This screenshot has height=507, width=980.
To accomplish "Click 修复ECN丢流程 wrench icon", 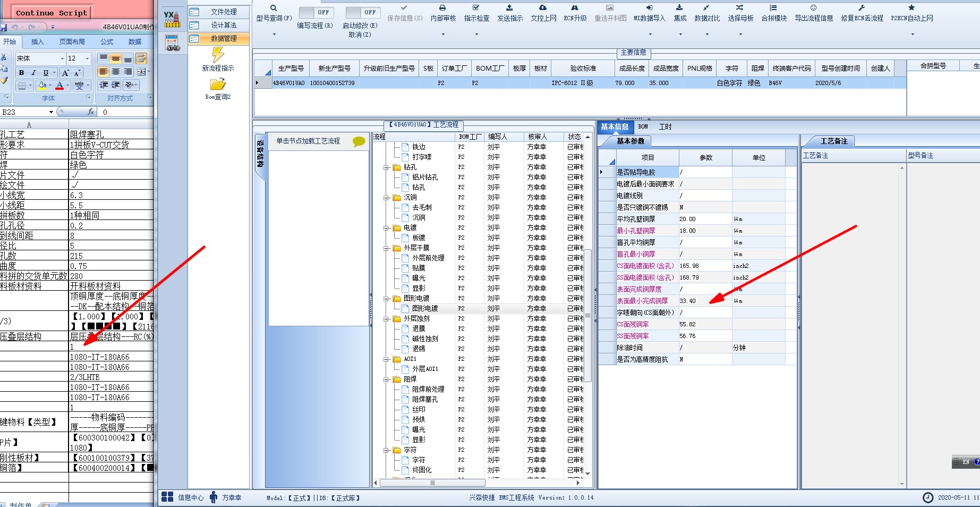I will 862,8.
